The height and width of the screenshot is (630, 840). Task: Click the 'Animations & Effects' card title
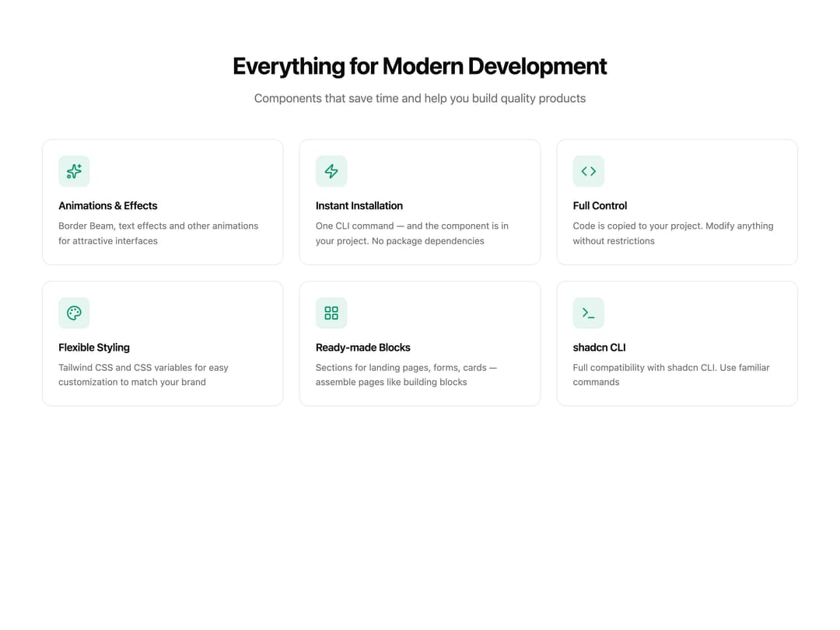(107, 205)
